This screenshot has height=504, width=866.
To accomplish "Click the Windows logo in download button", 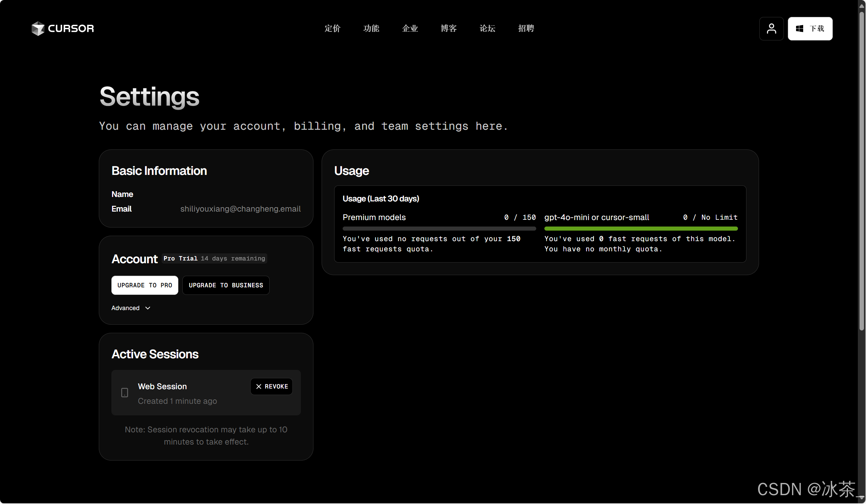I will tap(799, 29).
